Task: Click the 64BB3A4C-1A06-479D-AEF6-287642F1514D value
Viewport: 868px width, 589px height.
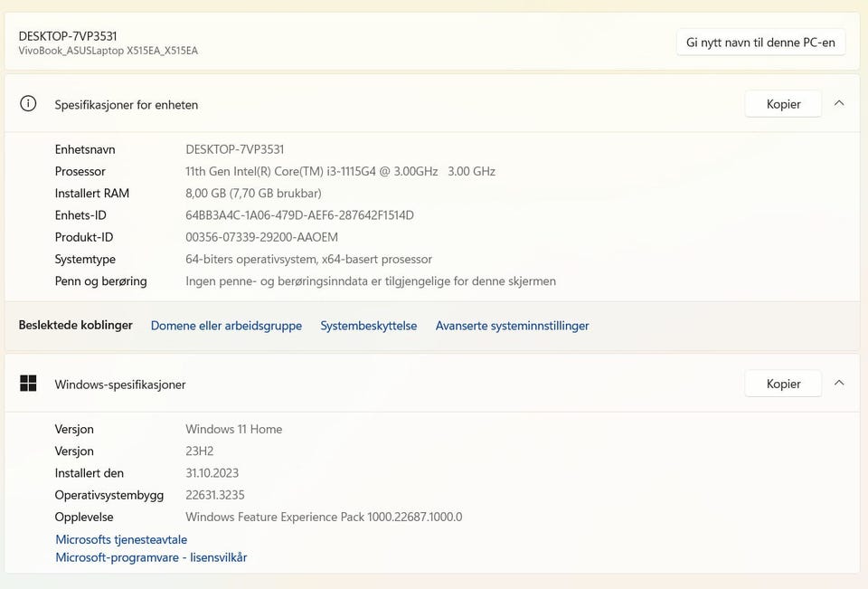Action: [299, 215]
